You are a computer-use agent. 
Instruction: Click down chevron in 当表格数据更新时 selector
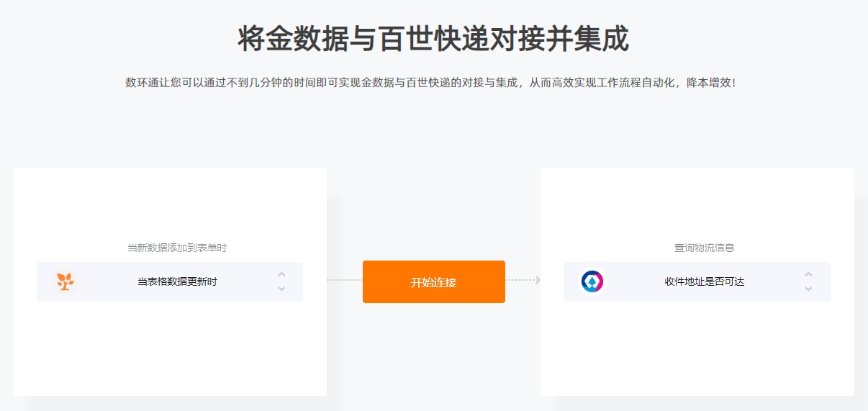(x=281, y=289)
